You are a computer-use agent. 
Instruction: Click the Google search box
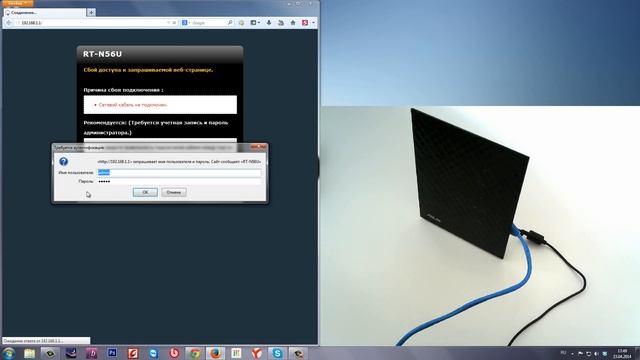[x=209, y=23]
